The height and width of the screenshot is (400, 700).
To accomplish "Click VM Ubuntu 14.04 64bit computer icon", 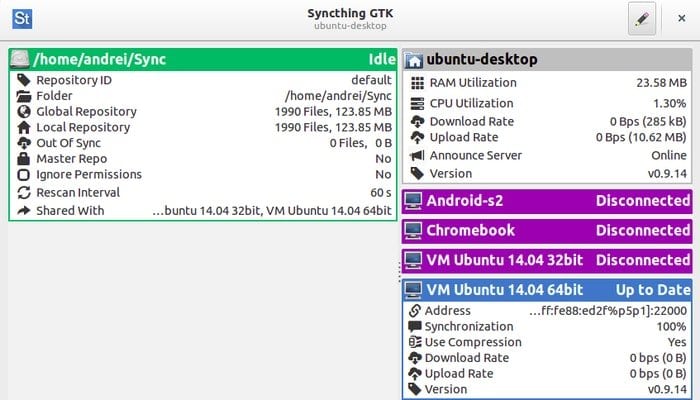I will tap(413, 290).
